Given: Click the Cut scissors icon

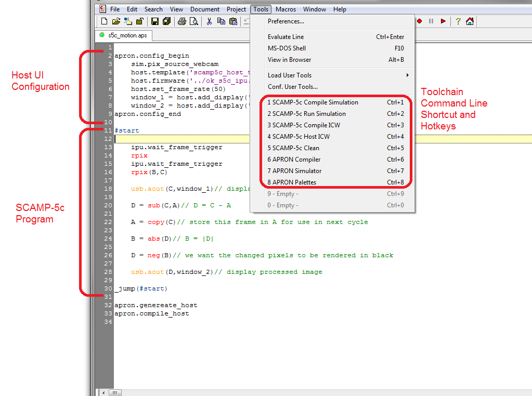Looking at the screenshot, I should (x=209, y=21).
